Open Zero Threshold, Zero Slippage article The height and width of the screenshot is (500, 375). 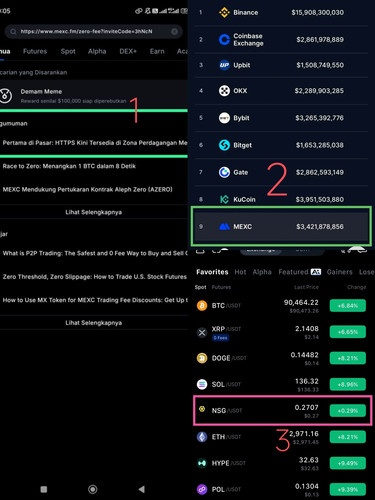click(95, 277)
